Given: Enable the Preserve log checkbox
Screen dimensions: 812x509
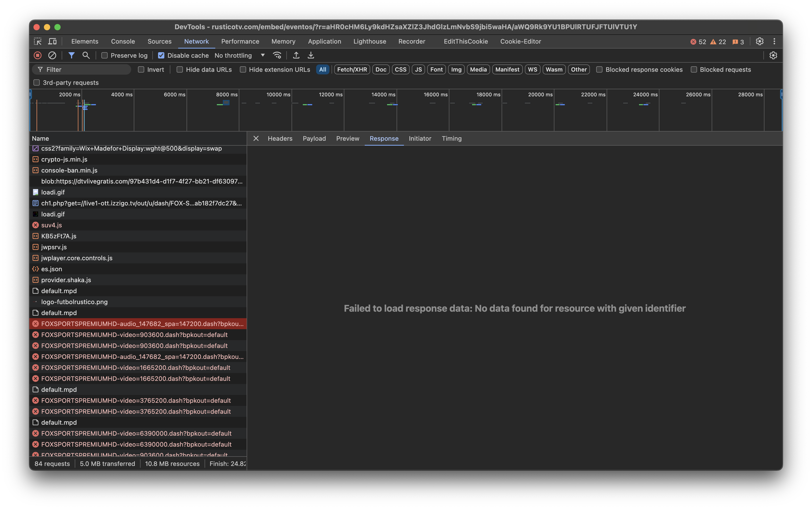Looking at the screenshot, I should (105, 56).
